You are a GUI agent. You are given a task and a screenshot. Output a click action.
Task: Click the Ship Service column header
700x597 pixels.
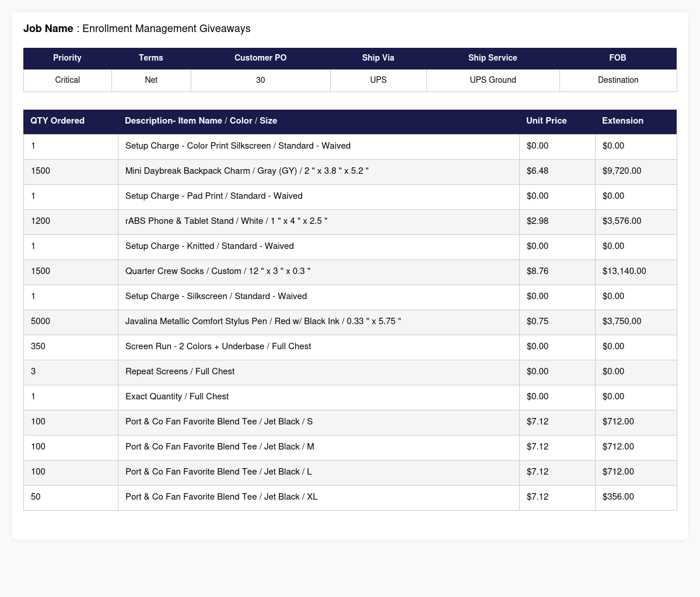[x=493, y=58]
